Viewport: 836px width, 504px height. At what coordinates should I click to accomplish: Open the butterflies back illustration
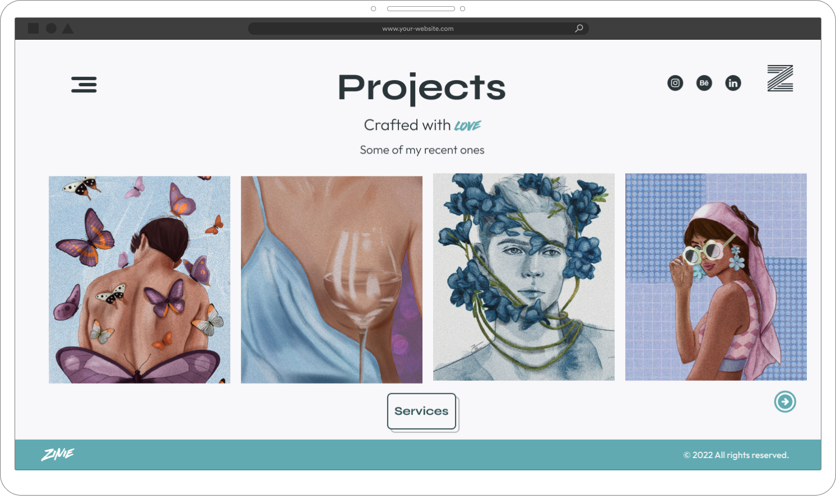click(140, 279)
